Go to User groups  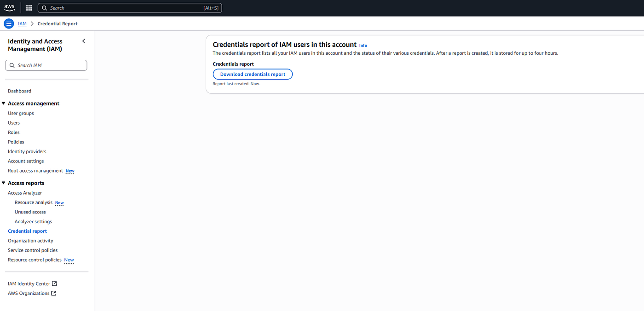point(21,113)
